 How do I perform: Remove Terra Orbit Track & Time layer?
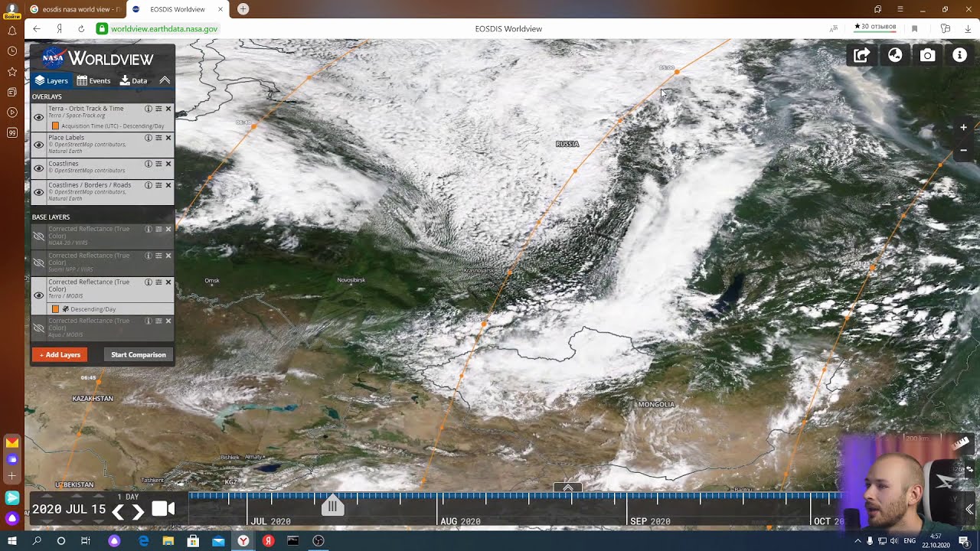coord(168,109)
